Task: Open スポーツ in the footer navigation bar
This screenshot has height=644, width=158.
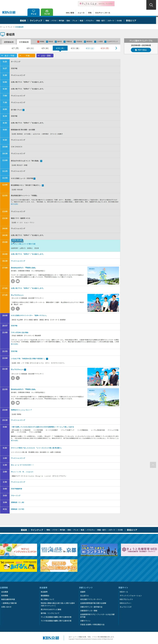Action: pos(112,530)
